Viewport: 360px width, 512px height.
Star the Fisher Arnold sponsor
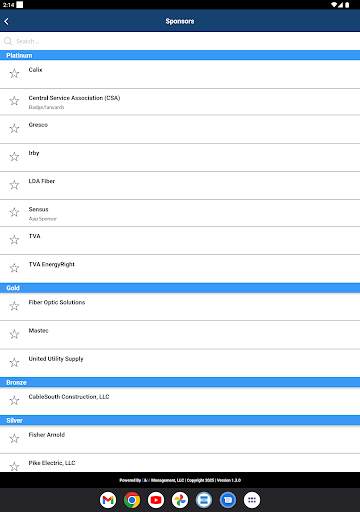(14, 438)
